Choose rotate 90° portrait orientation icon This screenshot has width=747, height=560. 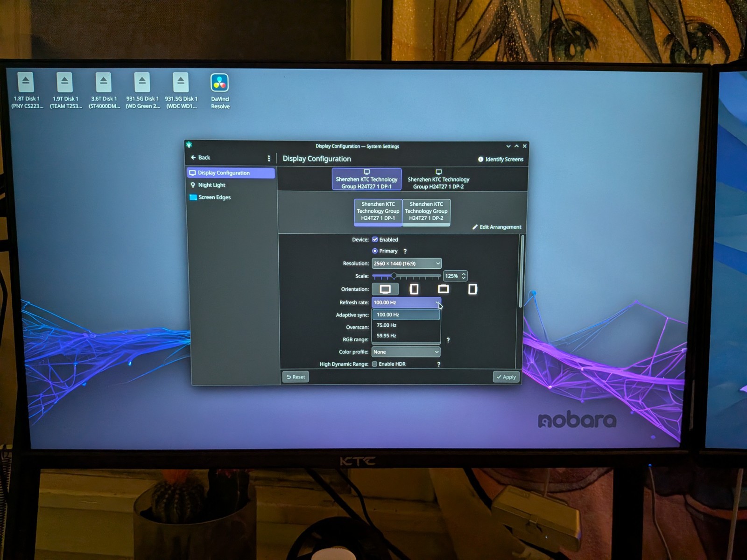(x=414, y=289)
